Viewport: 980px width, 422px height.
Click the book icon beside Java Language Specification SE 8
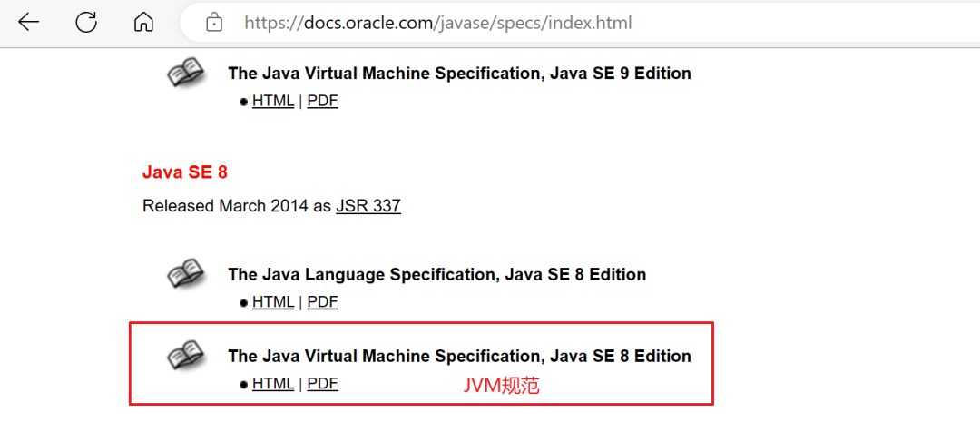pos(186,274)
